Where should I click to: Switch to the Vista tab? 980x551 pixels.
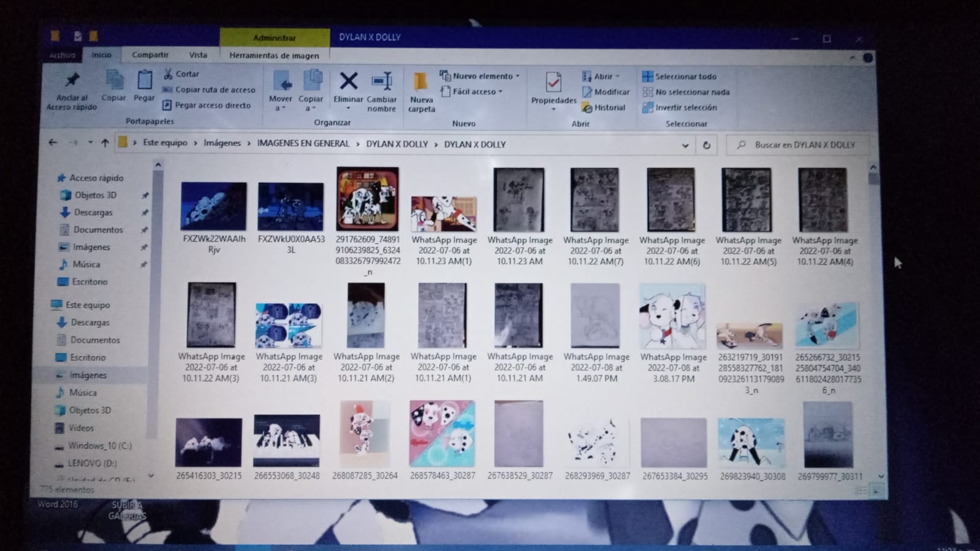point(198,55)
